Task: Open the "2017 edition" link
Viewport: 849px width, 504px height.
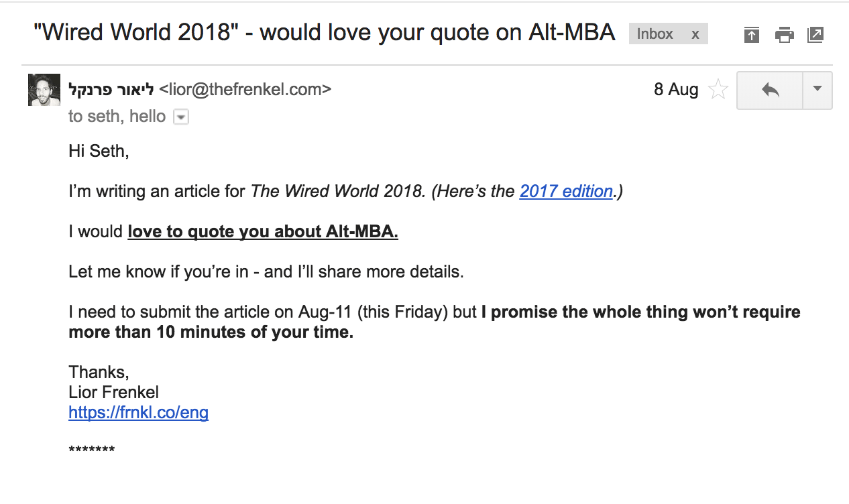Action: point(566,192)
